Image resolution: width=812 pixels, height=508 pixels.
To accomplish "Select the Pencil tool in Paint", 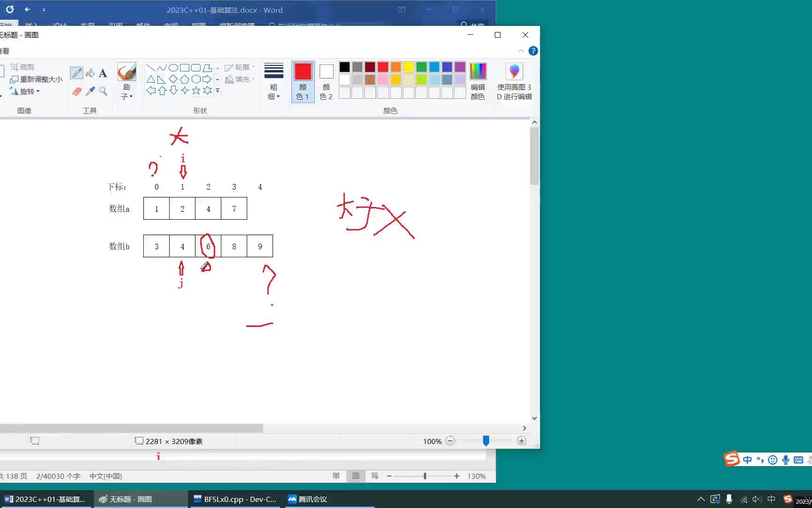I will point(77,73).
